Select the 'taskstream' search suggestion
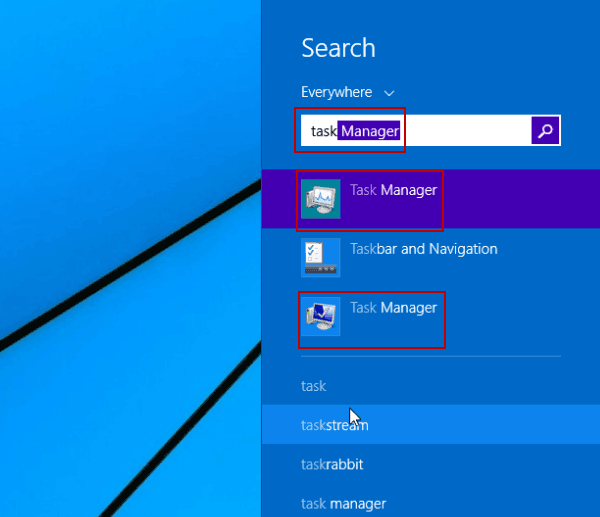The width and height of the screenshot is (600, 517). [430, 425]
